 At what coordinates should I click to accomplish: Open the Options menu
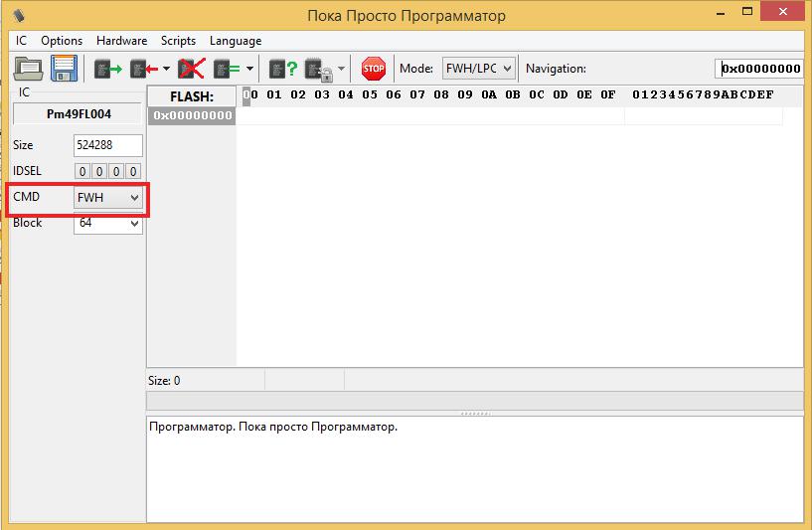click(x=62, y=41)
